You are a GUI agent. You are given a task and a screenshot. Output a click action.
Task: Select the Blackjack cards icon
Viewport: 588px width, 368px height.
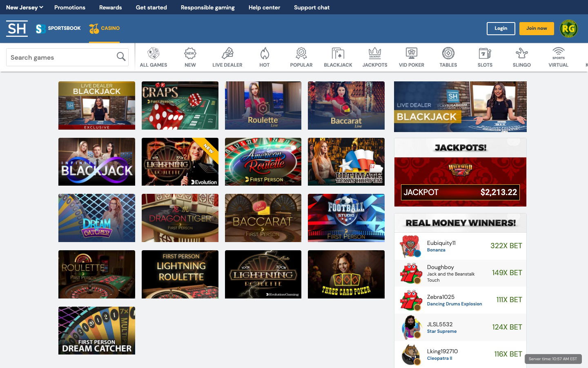coord(338,53)
